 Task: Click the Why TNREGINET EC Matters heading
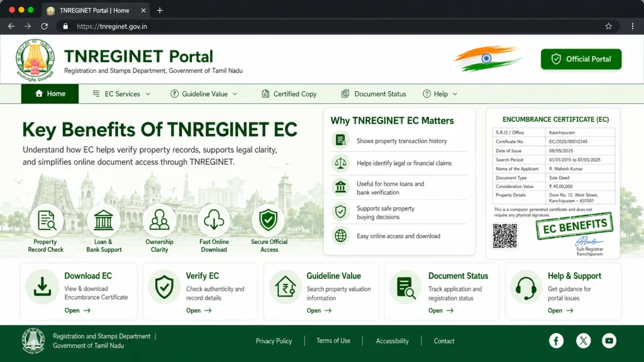[x=392, y=121]
